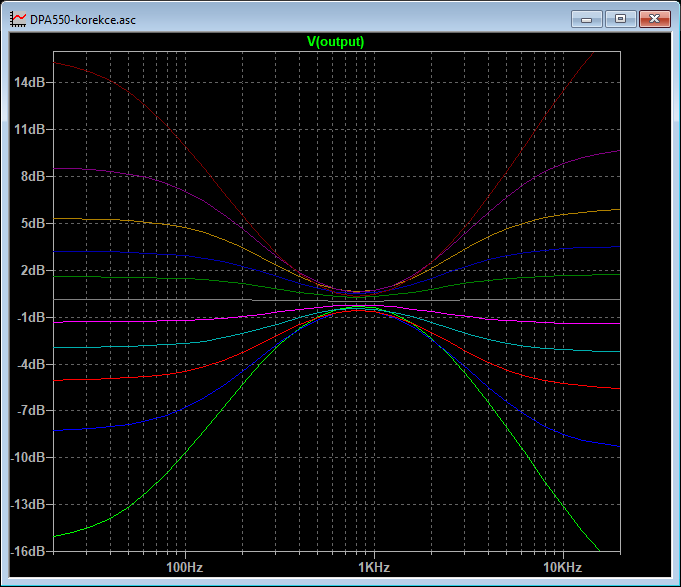Click the 14dB axis label
The height and width of the screenshot is (587, 681).
pyautogui.click(x=30, y=82)
